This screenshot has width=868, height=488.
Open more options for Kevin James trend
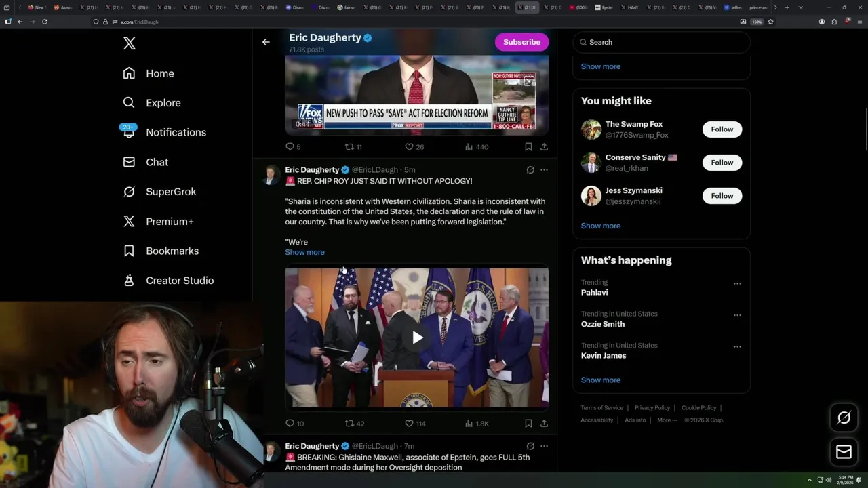(x=737, y=346)
